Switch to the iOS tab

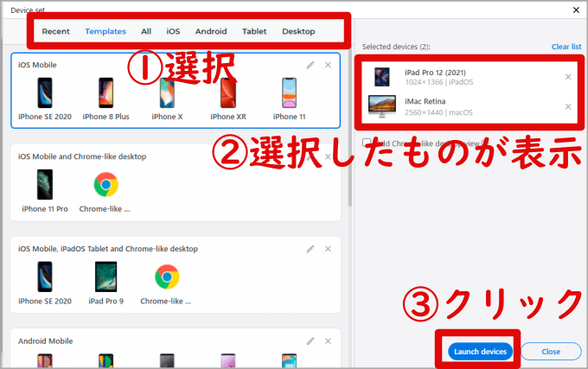(173, 31)
